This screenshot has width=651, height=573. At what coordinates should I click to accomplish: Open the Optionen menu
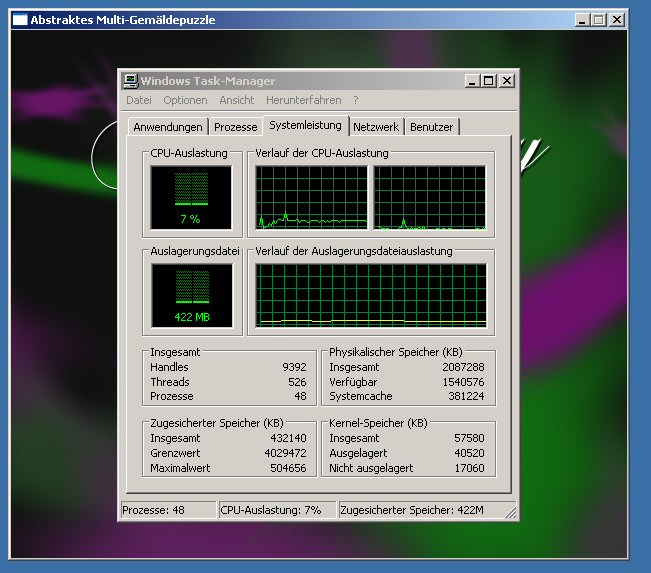(185, 100)
